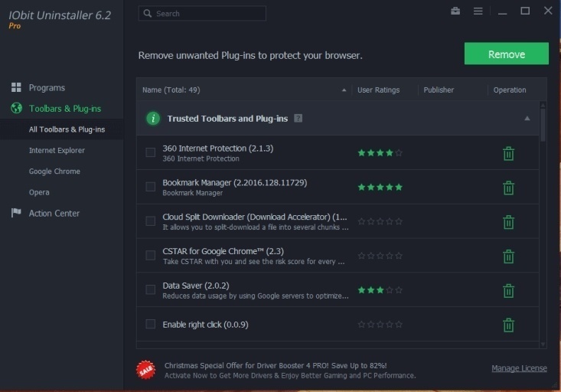
Task: Check the CSTAR for Google Chrome checkbox
Action: coord(150,255)
